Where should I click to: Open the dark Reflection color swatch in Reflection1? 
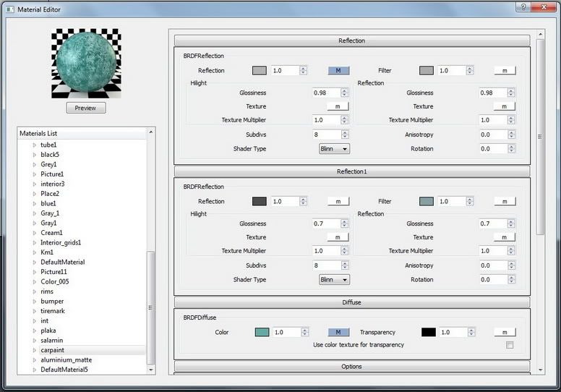[260, 201]
